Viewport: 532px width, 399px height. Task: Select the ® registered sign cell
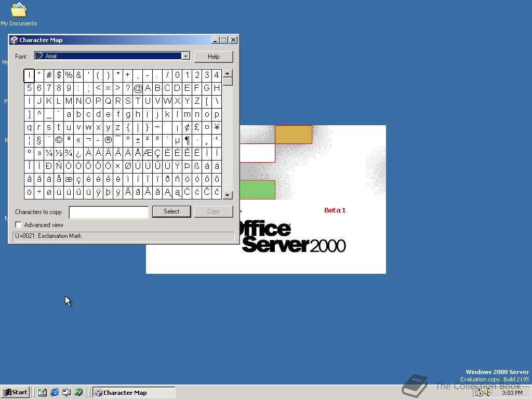108,140
